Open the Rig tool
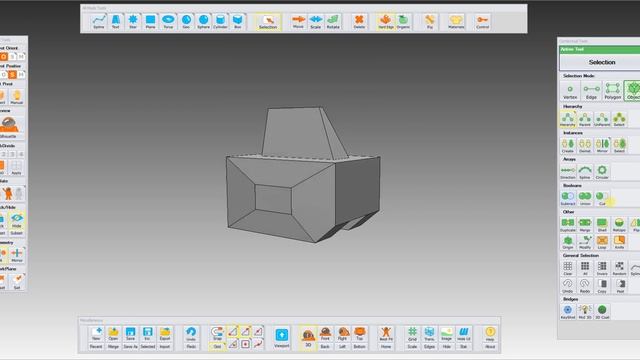 (429, 22)
